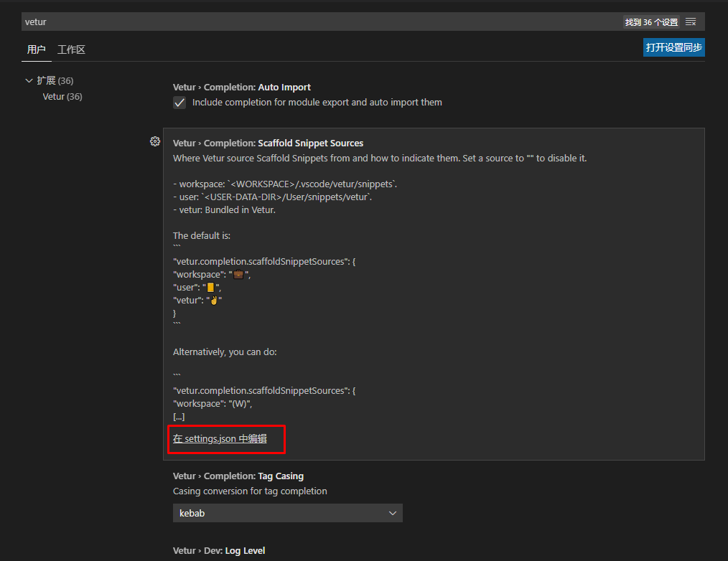Select the Vetur (36) tree item
728x561 pixels.
(x=62, y=97)
